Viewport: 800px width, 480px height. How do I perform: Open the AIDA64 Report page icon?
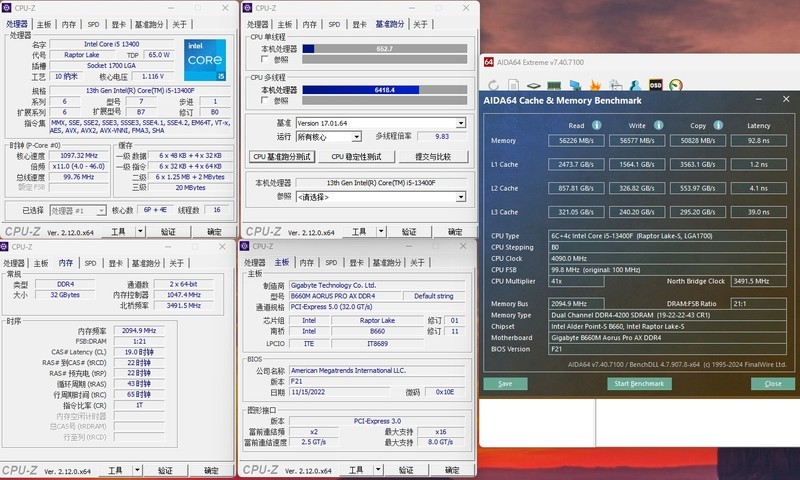tap(513, 85)
